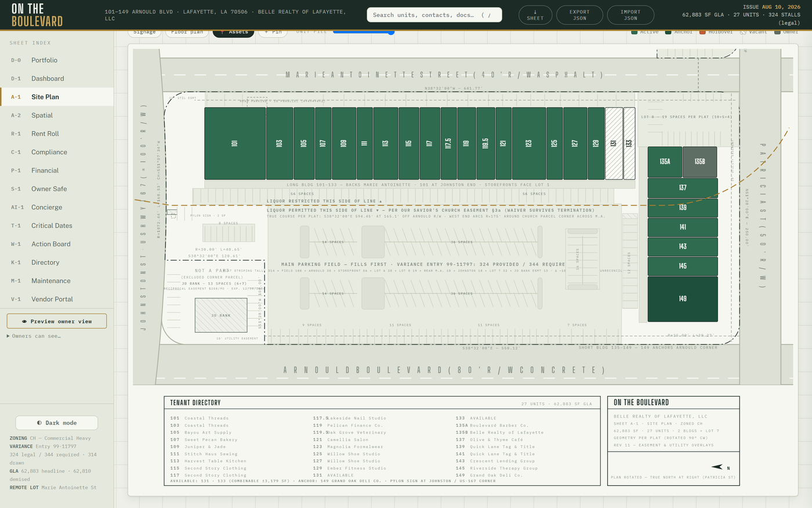Select unit 113 on the plan
Viewport: 812px width, 508px height.
(x=386, y=143)
